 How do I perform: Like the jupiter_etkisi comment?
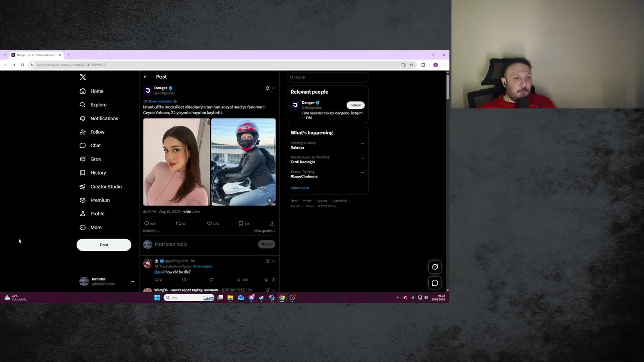(x=211, y=280)
